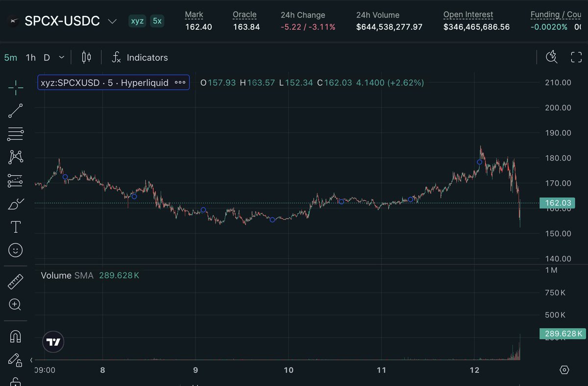Switch to 5m timeframe
Image resolution: width=588 pixels, height=386 pixels.
[10, 57]
